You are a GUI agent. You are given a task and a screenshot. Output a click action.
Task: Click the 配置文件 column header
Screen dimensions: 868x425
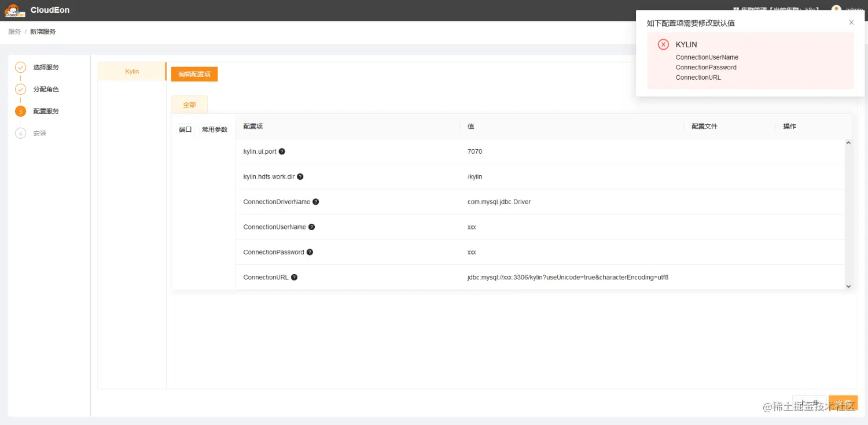[705, 126]
